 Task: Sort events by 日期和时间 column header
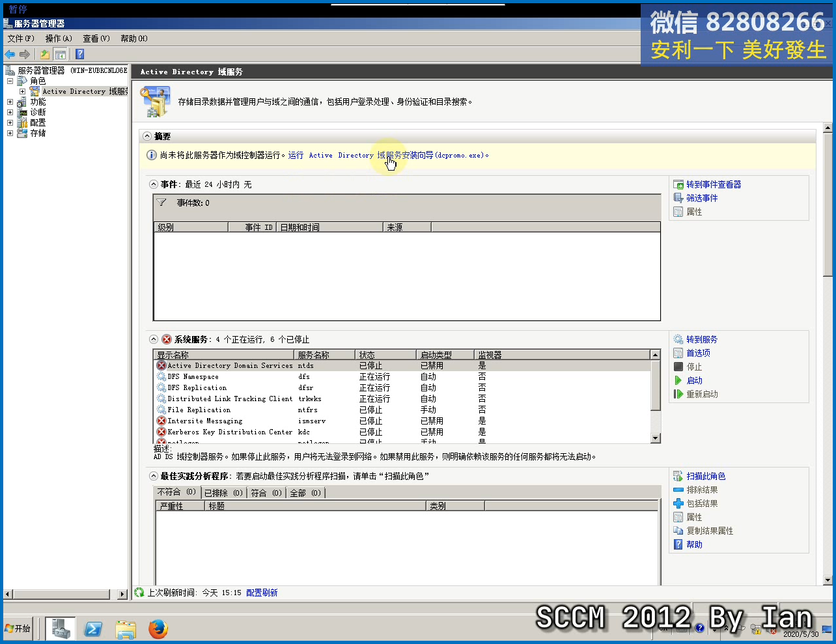tap(329, 227)
